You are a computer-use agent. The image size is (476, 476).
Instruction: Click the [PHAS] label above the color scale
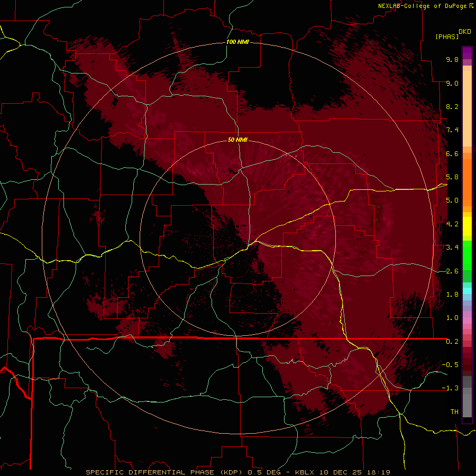coord(447,36)
